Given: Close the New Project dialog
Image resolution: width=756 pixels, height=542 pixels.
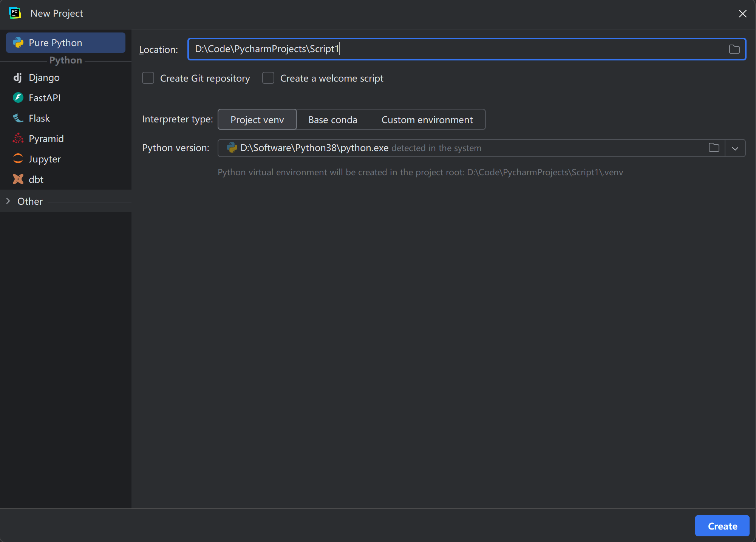Looking at the screenshot, I should [x=743, y=14].
